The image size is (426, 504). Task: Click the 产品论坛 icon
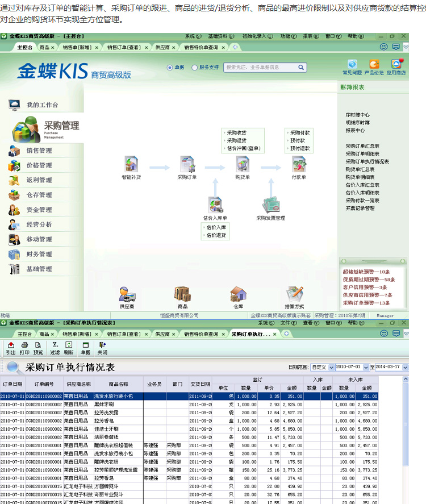click(374, 64)
